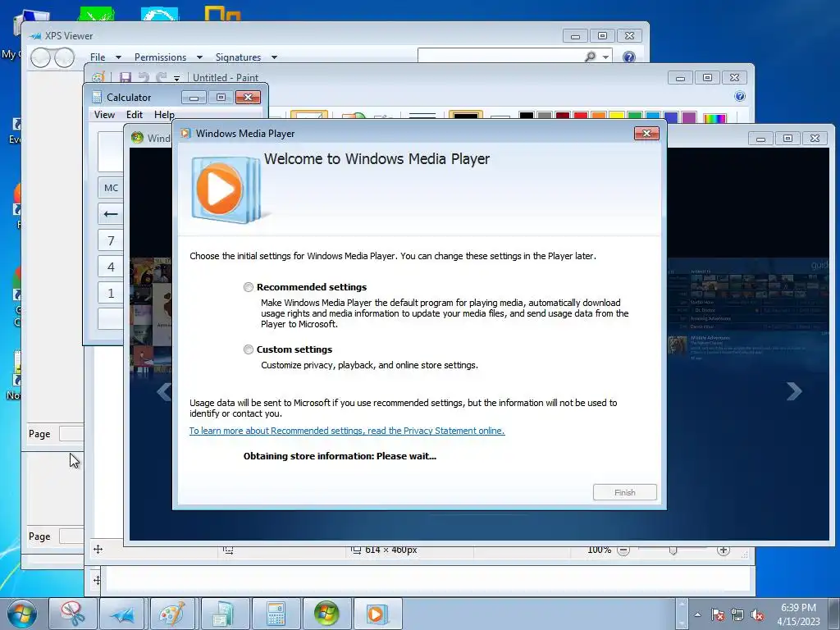Select the Custom settings radio button
The image size is (840, 630).
[x=248, y=349]
